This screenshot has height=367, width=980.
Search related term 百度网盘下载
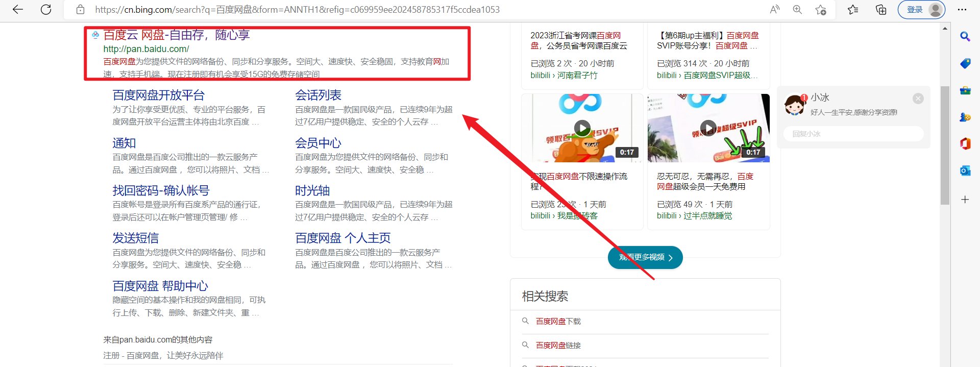(558, 321)
